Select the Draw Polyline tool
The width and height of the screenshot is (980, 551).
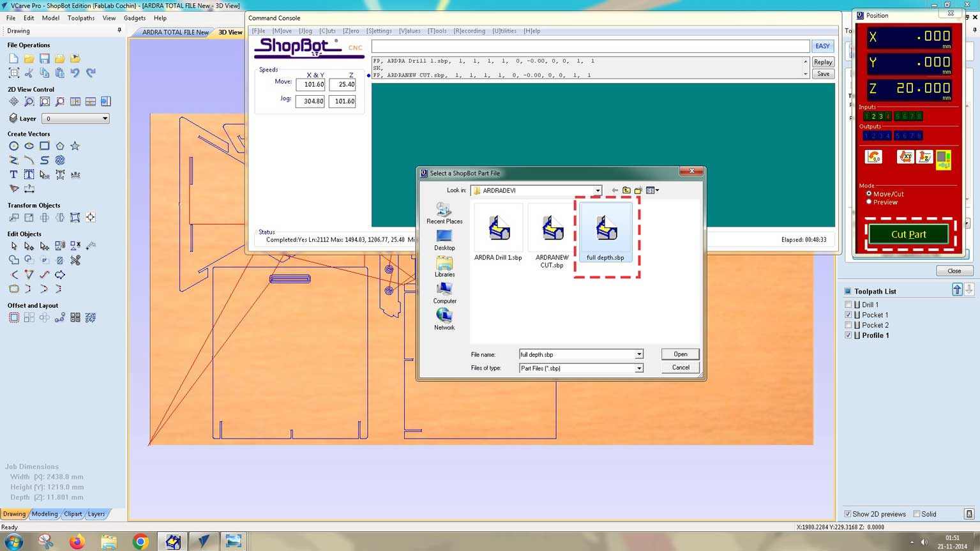point(13,160)
